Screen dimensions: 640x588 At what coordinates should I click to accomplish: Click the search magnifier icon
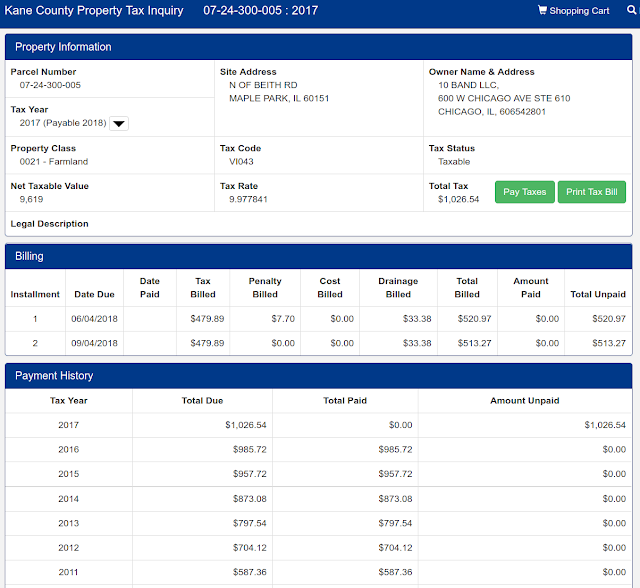[631, 10]
